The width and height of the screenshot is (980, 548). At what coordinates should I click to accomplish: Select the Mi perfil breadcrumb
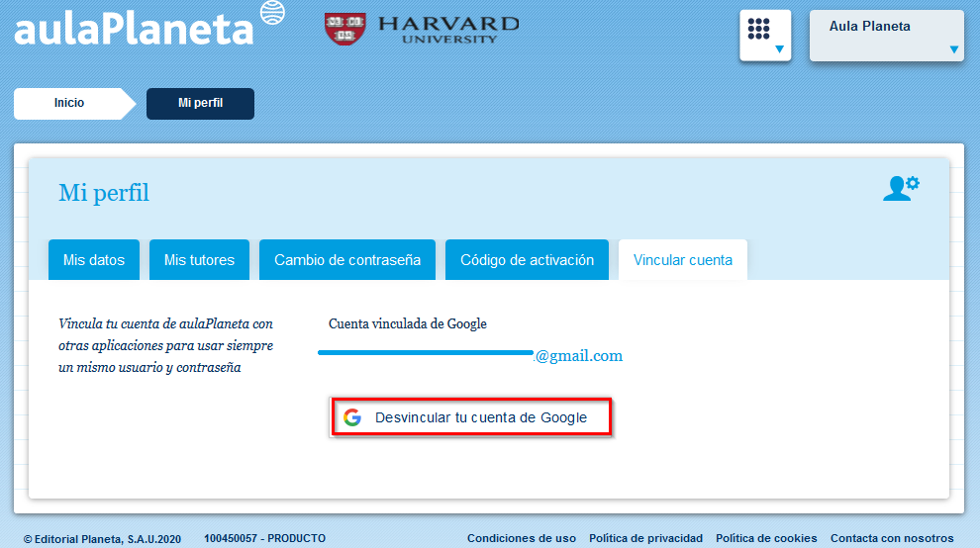[x=200, y=103]
